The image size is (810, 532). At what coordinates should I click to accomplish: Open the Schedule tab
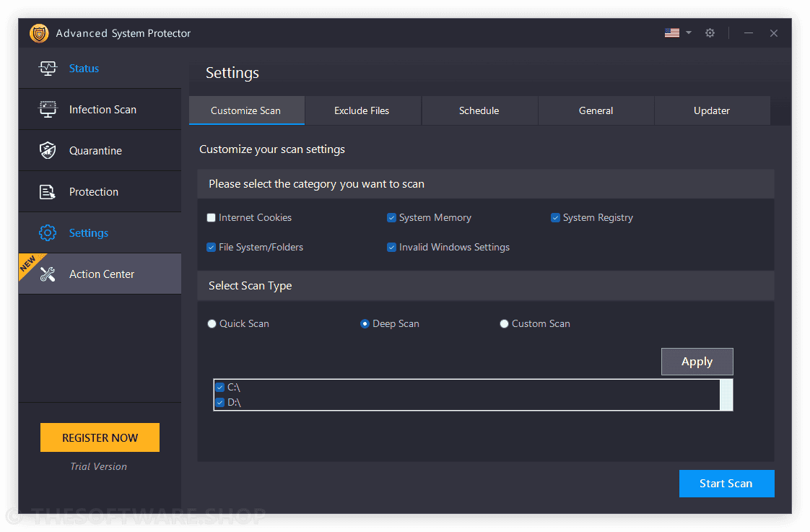[479, 110]
